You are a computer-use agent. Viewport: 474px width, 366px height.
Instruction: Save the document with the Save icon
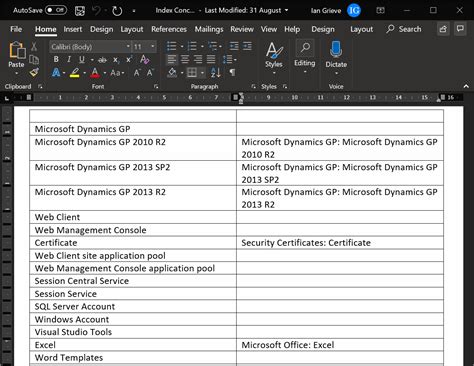80,11
